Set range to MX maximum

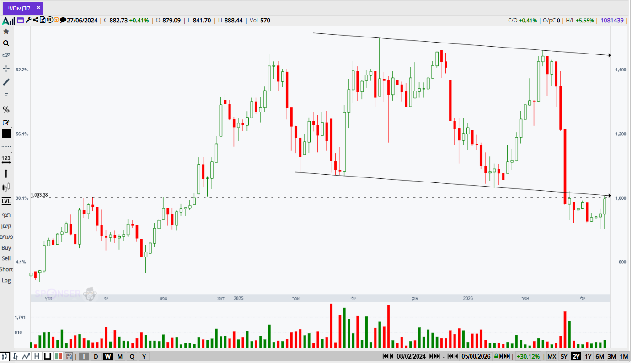[552, 356]
